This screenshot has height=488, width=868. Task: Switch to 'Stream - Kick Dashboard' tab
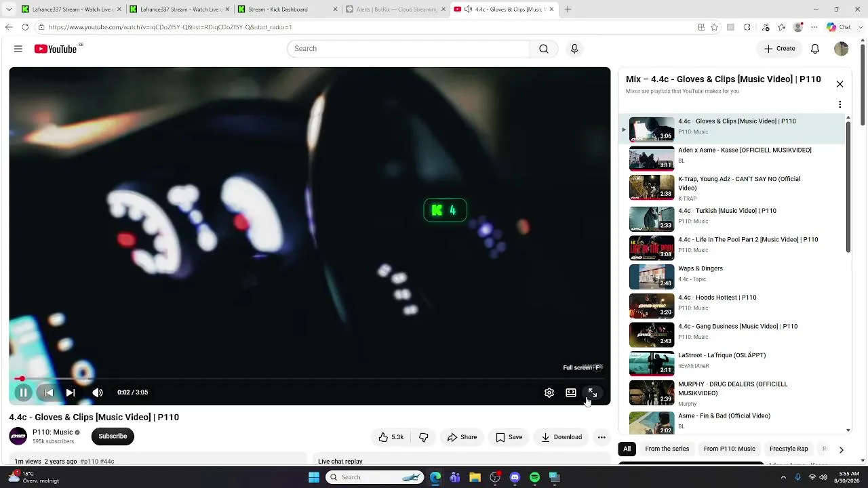pos(288,9)
